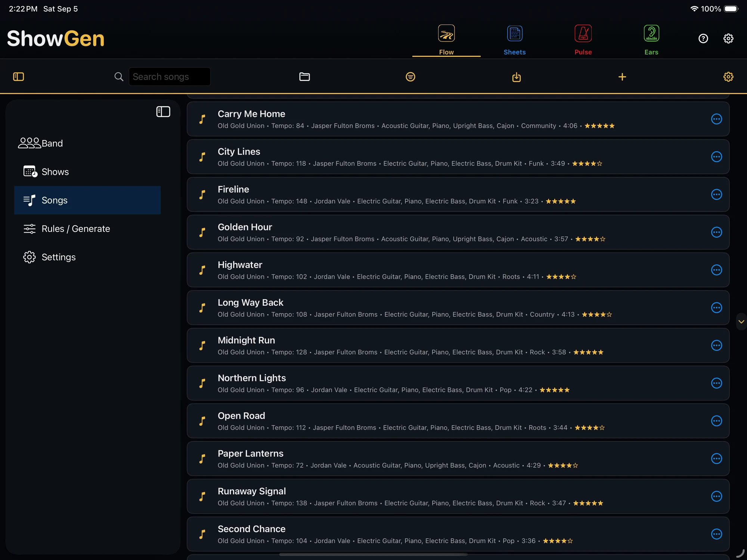Screen dimensions: 747x560
Task: Open the folder icon in toolbar
Action: [x=304, y=77]
